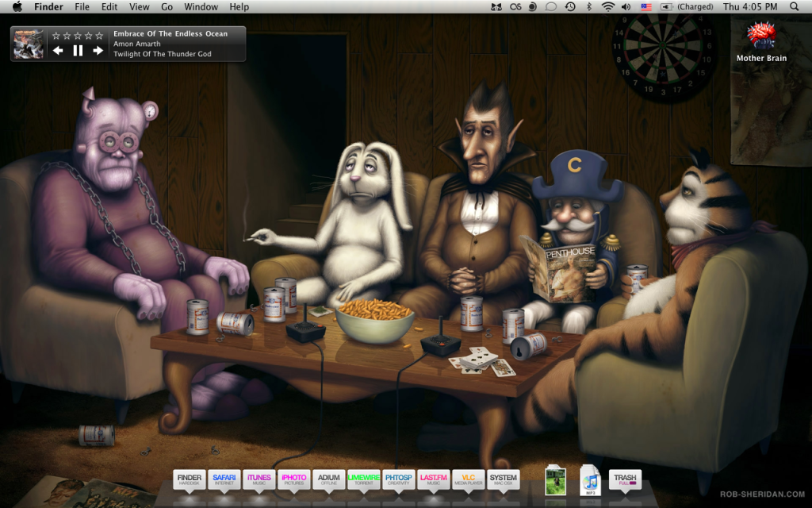Viewport: 812px width, 508px height.
Task: Open Spotlight search
Action: point(795,6)
